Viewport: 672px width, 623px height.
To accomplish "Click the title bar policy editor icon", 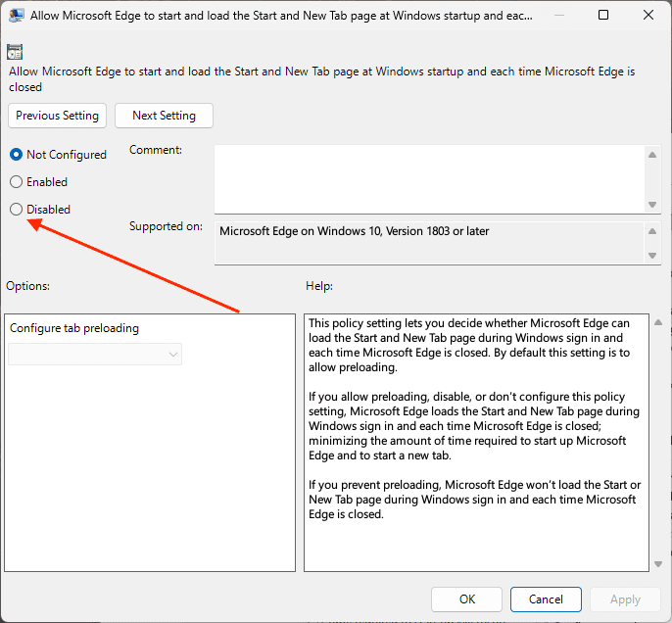I will pyautogui.click(x=16, y=16).
